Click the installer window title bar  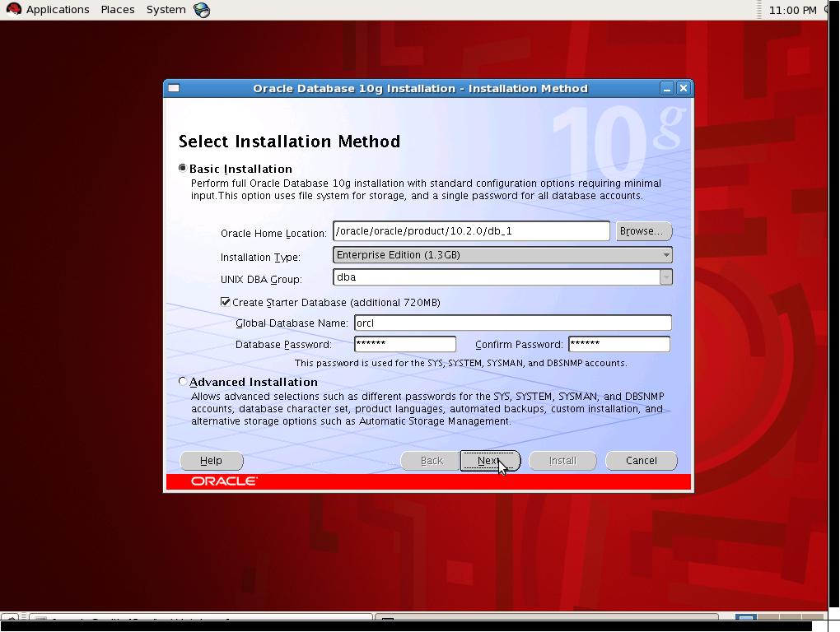pos(420,88)
